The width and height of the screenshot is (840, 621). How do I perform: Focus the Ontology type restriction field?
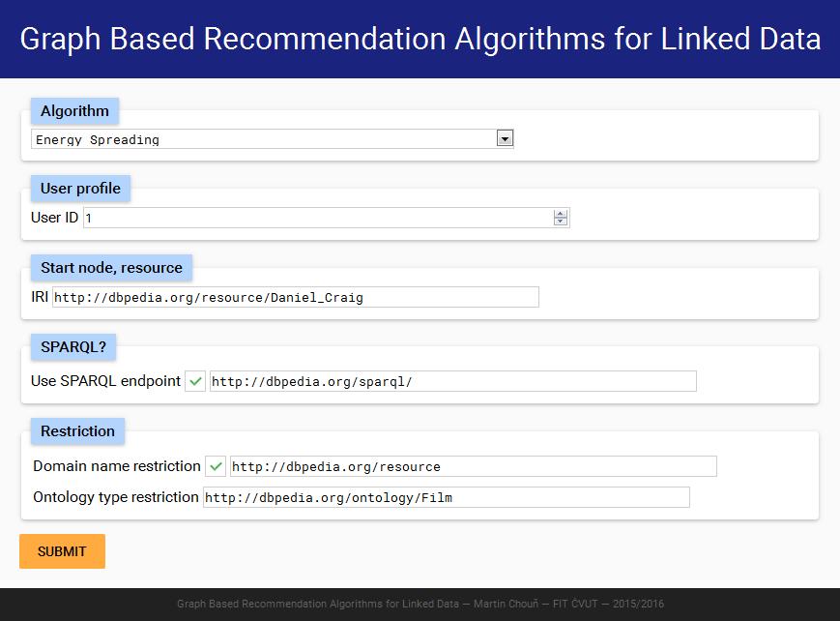point(447,497)
